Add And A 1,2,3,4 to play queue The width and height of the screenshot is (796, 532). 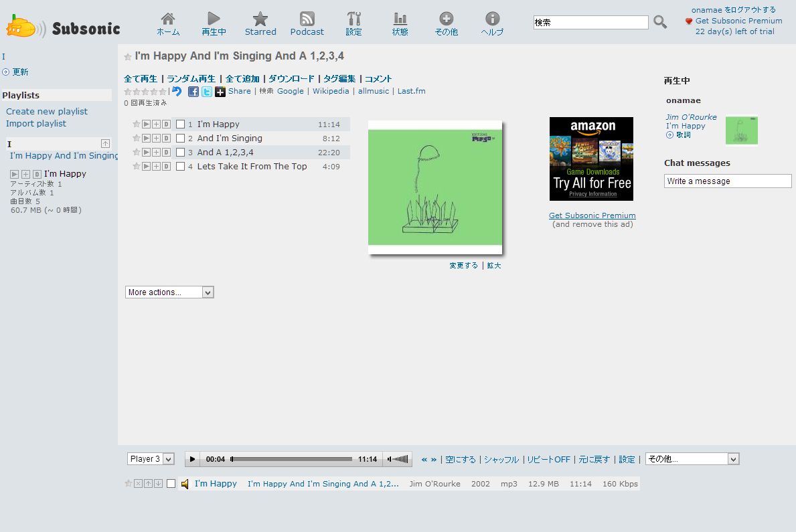157,153
